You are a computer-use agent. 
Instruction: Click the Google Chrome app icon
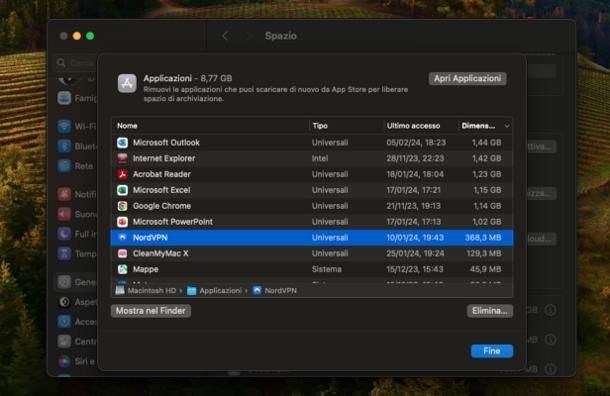(123, 206)
